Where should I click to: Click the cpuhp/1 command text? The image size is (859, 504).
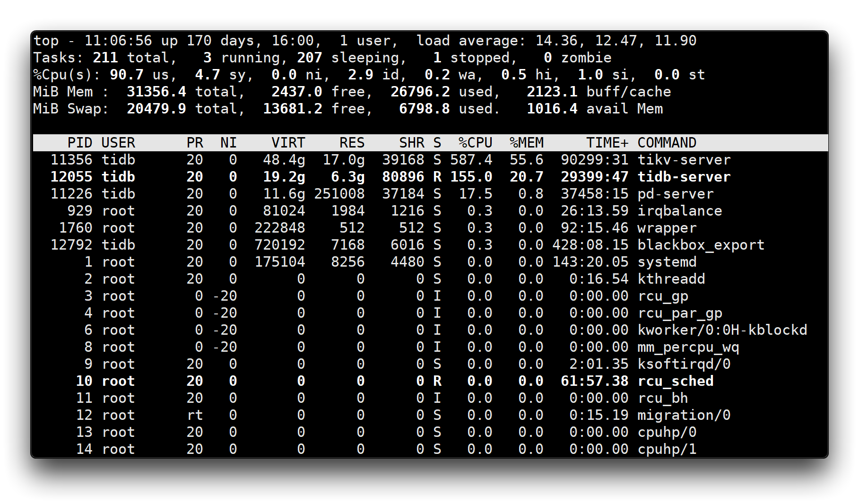[x=667, y=449]
